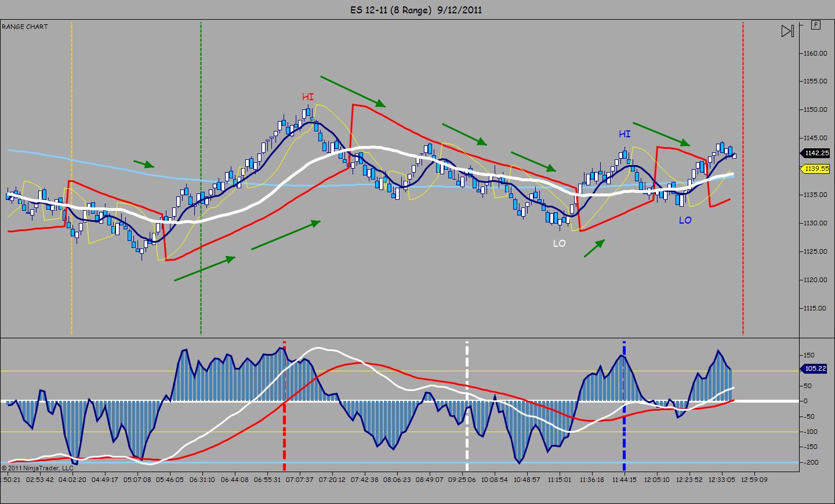Select the 1142.25 last price marker

pyautogui.click(x=816, y=153)
